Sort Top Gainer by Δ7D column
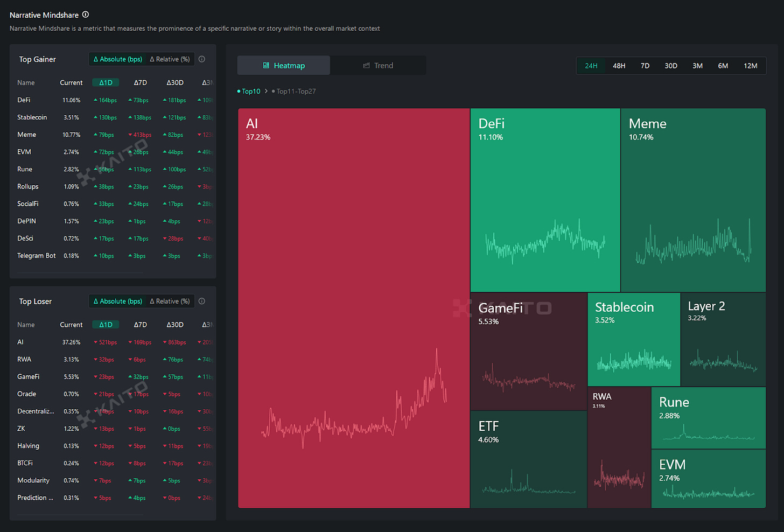The image size is (784, 532). pos(141,82)
